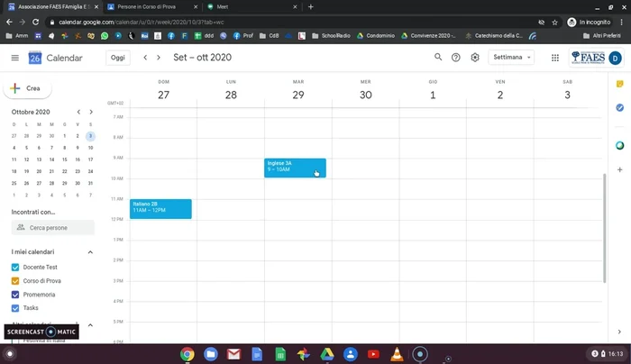
Task: Open Google Keep in side panel
Action: click(x=620, y=84)
